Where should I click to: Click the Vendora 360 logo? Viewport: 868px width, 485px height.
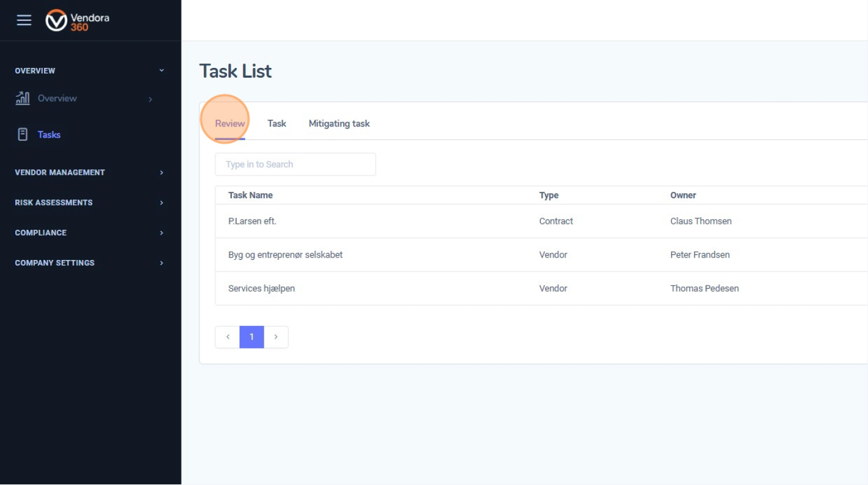(x=77, y=20)
